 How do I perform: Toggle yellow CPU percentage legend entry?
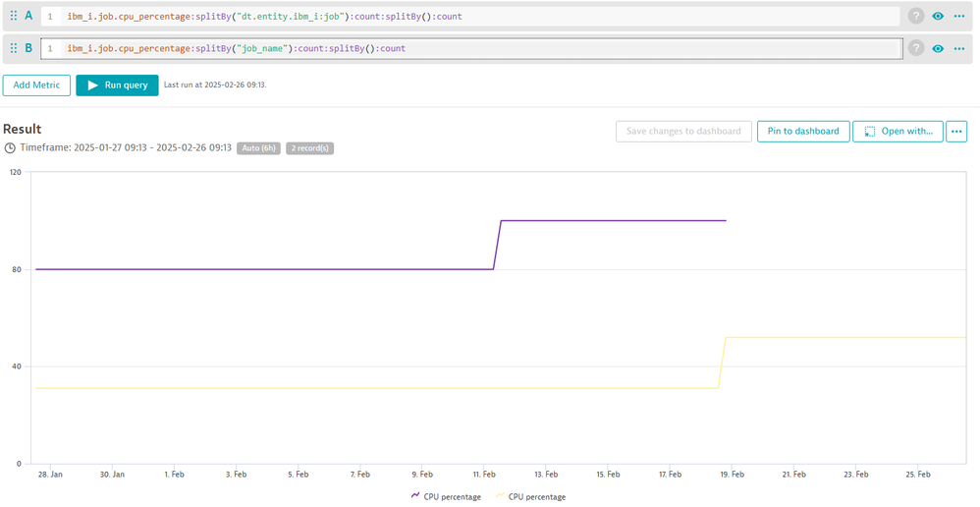coord(530,497)
